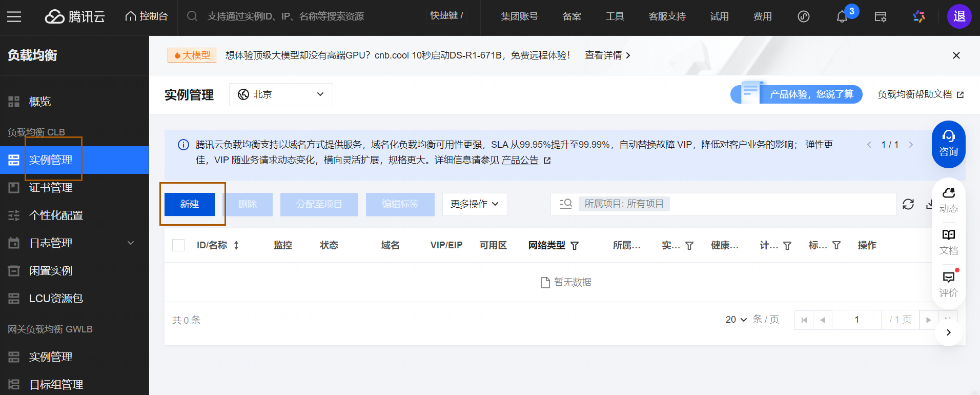
Task: Open certificate management (证书管理)
Action: tap(74, 188)
